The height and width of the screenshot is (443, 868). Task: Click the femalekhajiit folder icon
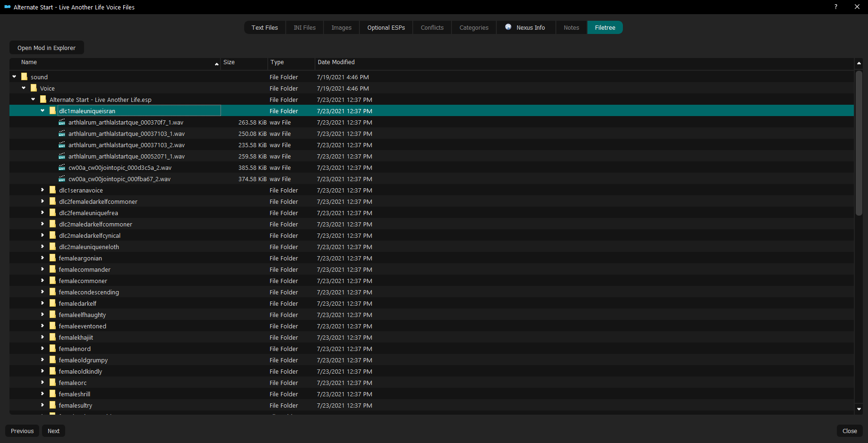[52, 337]
